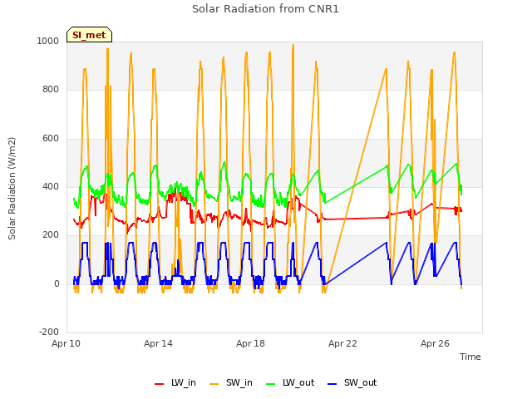Click the 'Apr 14' x-axis tick label
Screen dimensions: 532x399
tap(158, 343)
